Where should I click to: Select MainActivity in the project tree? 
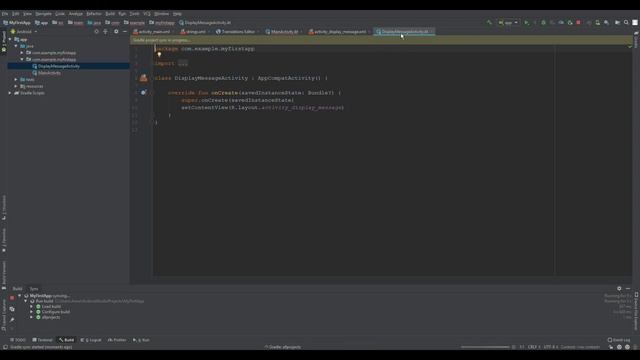pyautogui.click(x=49, y=73)
